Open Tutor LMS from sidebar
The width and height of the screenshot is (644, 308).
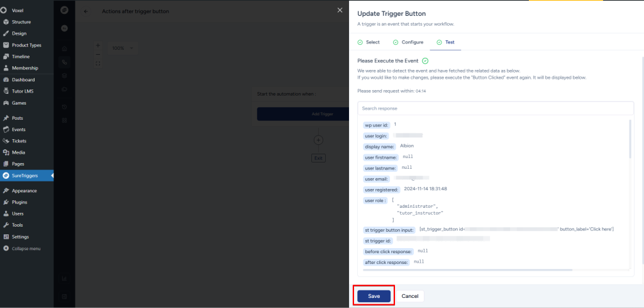(x=23, y=91)
